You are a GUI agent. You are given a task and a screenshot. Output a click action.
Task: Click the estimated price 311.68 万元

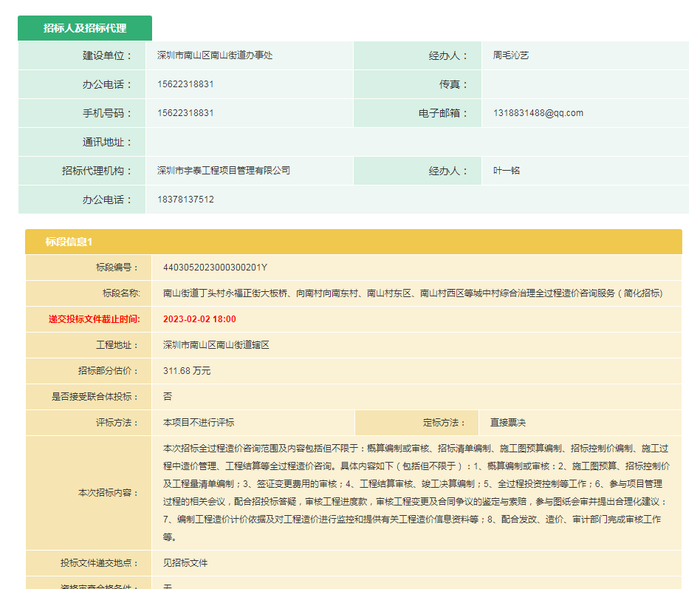(x=187, y=371)
